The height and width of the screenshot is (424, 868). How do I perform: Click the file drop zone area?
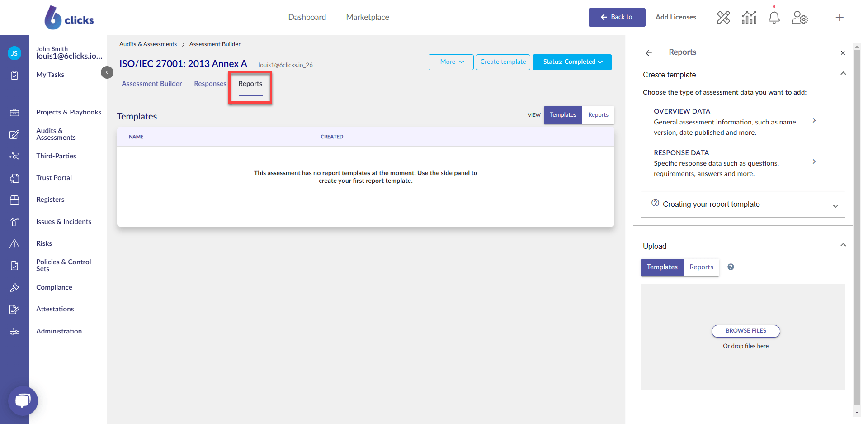coord(743,337)
